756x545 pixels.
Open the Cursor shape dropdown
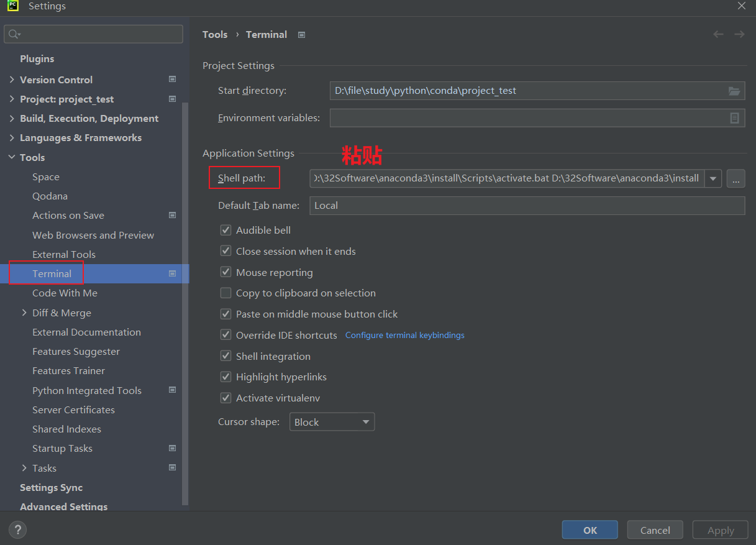(365, 422)
